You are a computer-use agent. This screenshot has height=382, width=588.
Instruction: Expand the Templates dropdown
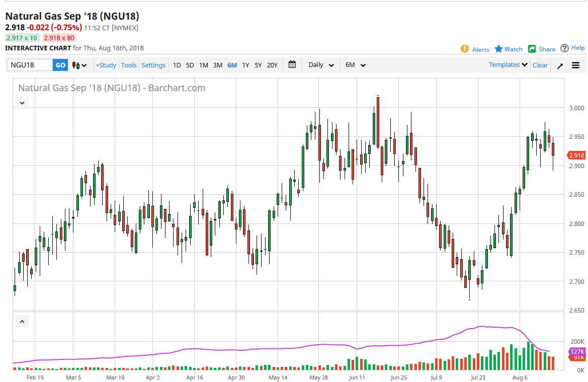(x=508, y=64)
